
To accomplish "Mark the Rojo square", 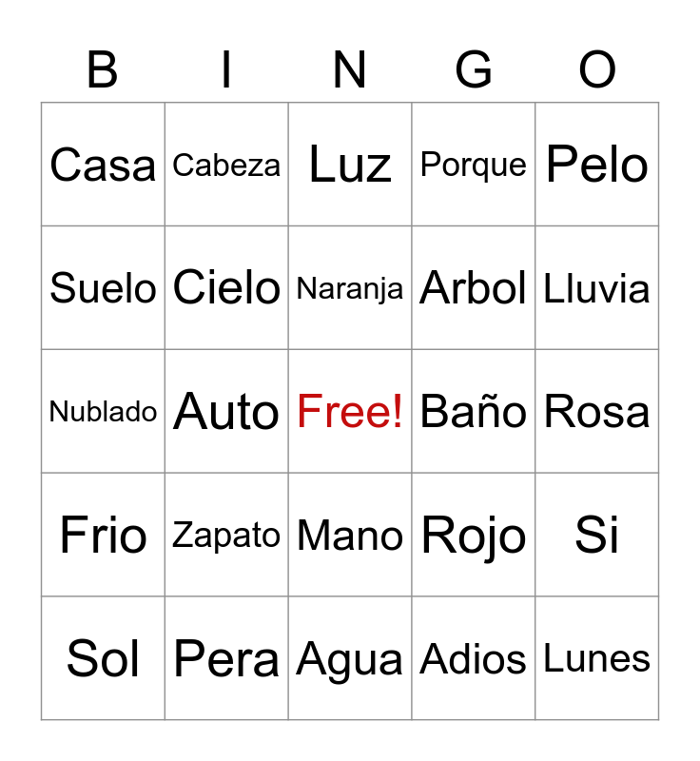I will (474, 535).
